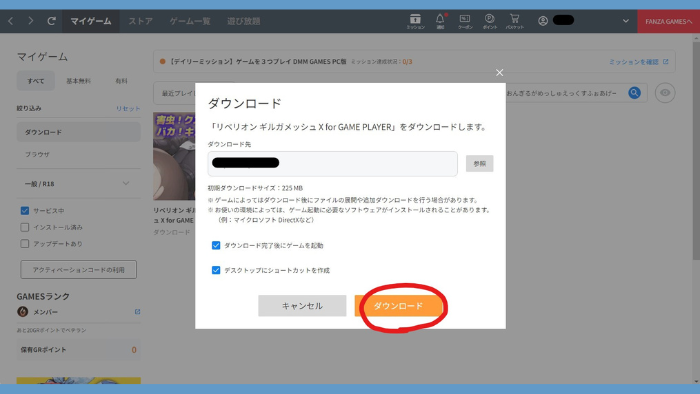This screenshot has height=394, width=700.
Task: Click the 初期ダウンロードサイズ：225 MB text
Action: pos(255,188)
